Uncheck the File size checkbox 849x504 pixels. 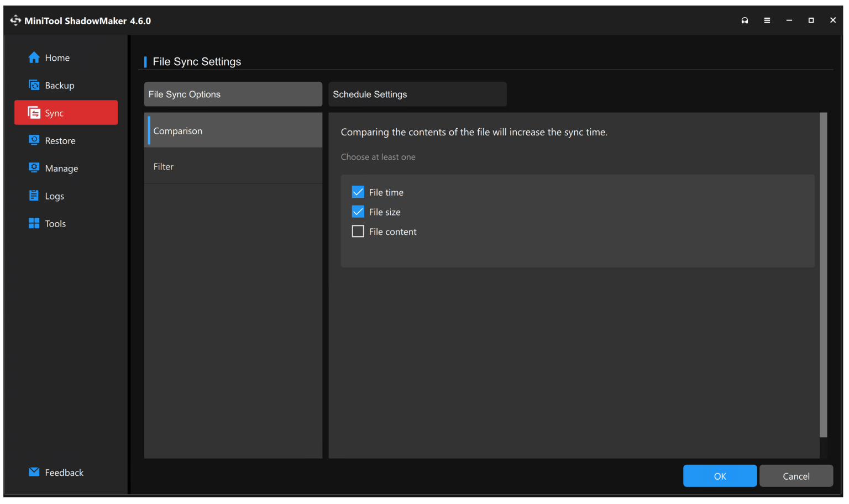point(358,212)
